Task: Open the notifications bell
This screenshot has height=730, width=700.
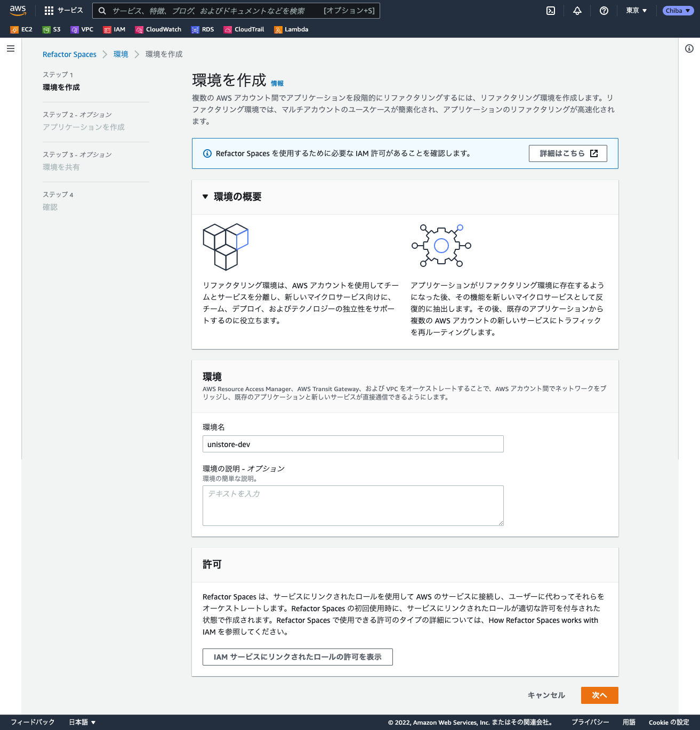Action: click(577, 11)
